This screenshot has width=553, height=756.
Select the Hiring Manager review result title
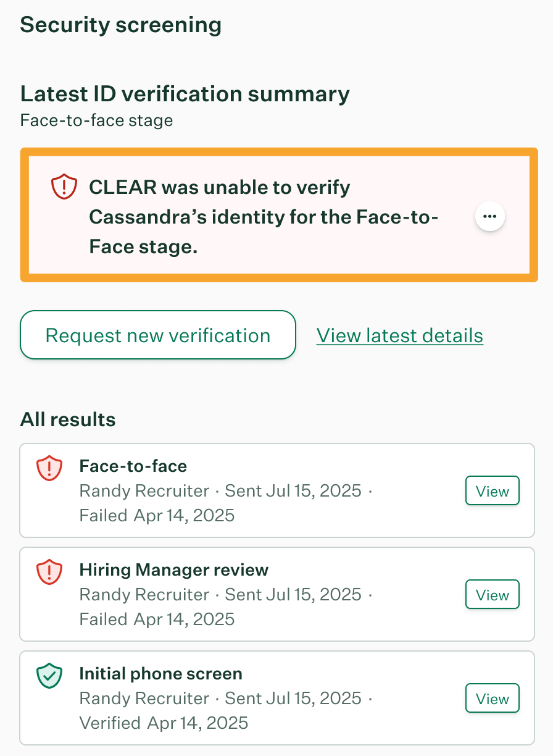coord(173,569)
